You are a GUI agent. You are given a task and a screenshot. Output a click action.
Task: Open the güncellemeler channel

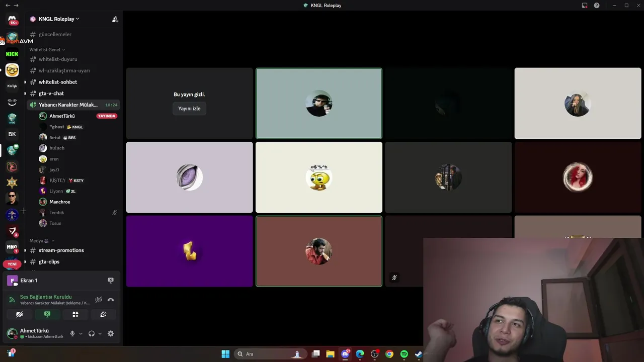point(74,34)
